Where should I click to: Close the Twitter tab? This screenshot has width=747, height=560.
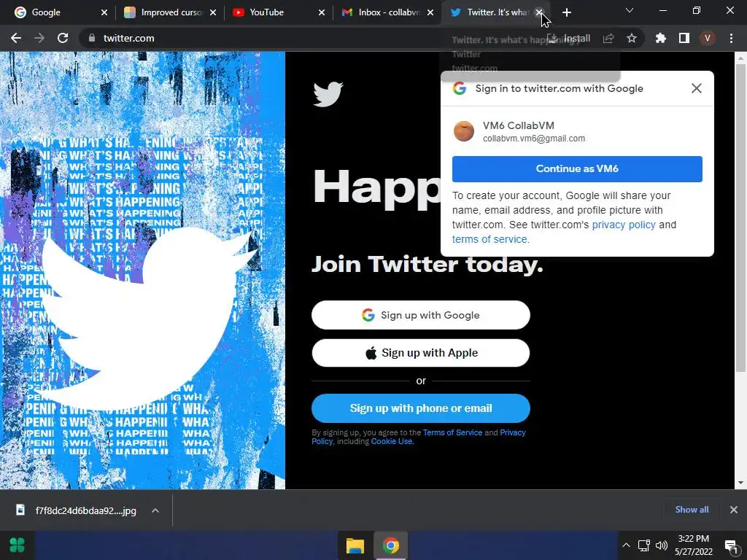(x=539, y=12)
